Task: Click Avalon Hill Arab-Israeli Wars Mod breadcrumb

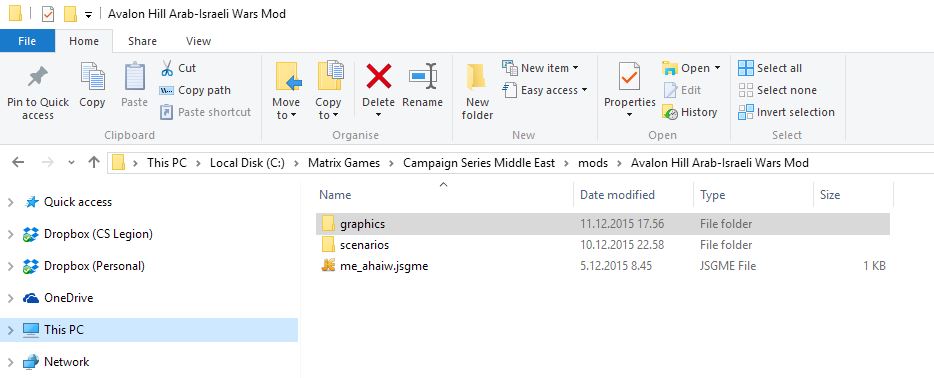Action: [720, 163]
